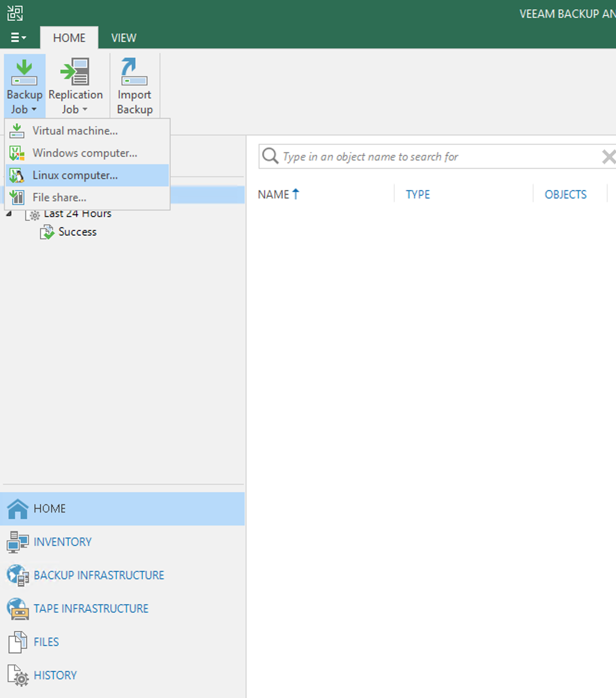Click the Success status icon
Image resolution: width=616 pixels, height=698 pixels.
[x=47, y=232]
